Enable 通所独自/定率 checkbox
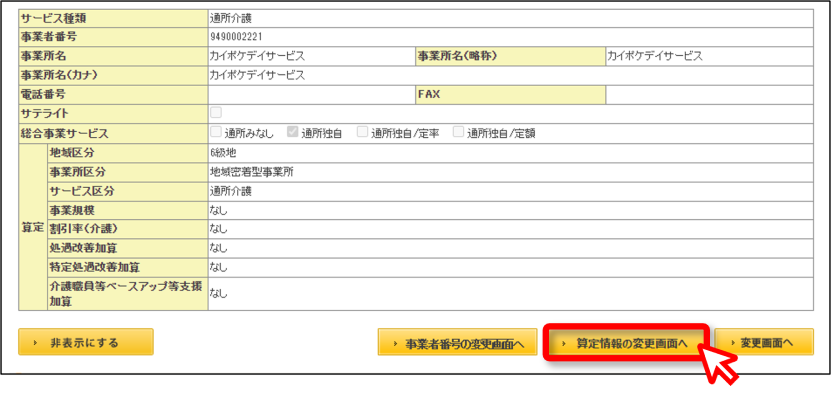Screen dimensions: 831x396 coord(363,132)
